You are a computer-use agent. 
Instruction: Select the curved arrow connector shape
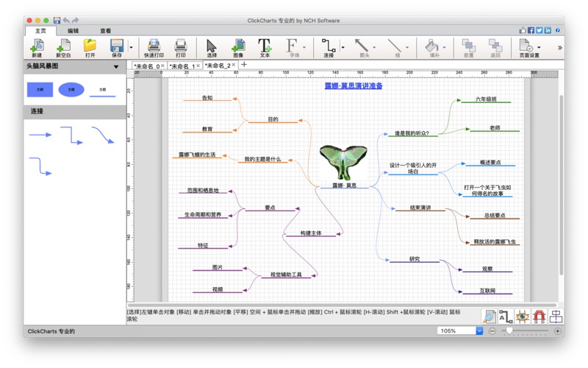pyautogui.click(x=103, y=135)
